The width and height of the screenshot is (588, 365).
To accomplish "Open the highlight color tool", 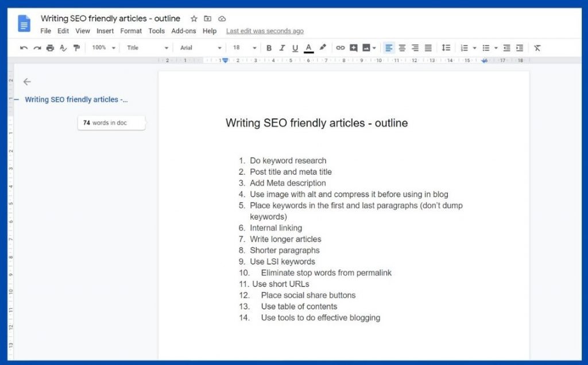I will pos(323,48).
